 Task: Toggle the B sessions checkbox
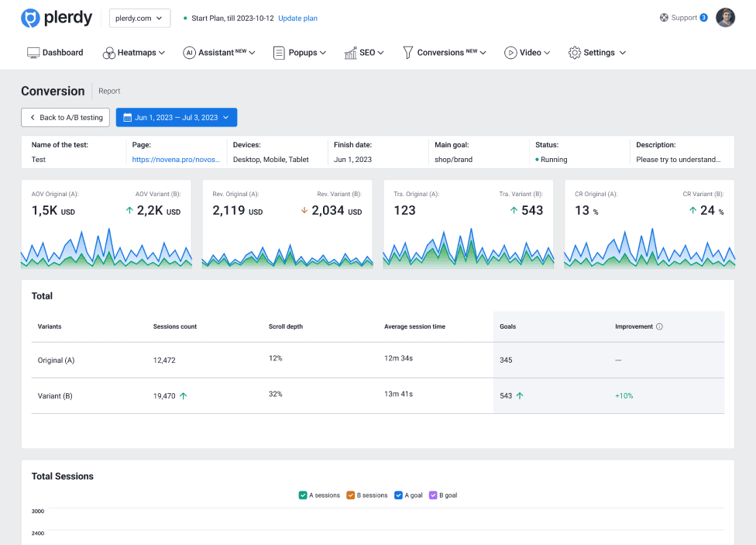tap(350, 495)
